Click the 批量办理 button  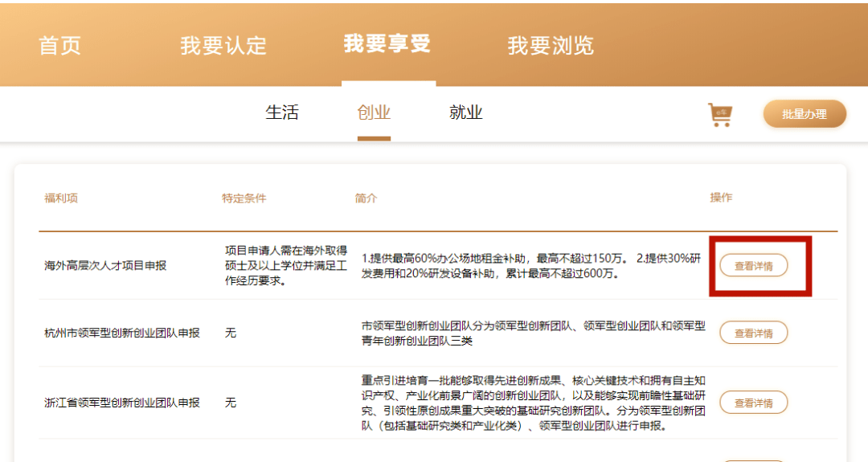click(x=805, y=114)
